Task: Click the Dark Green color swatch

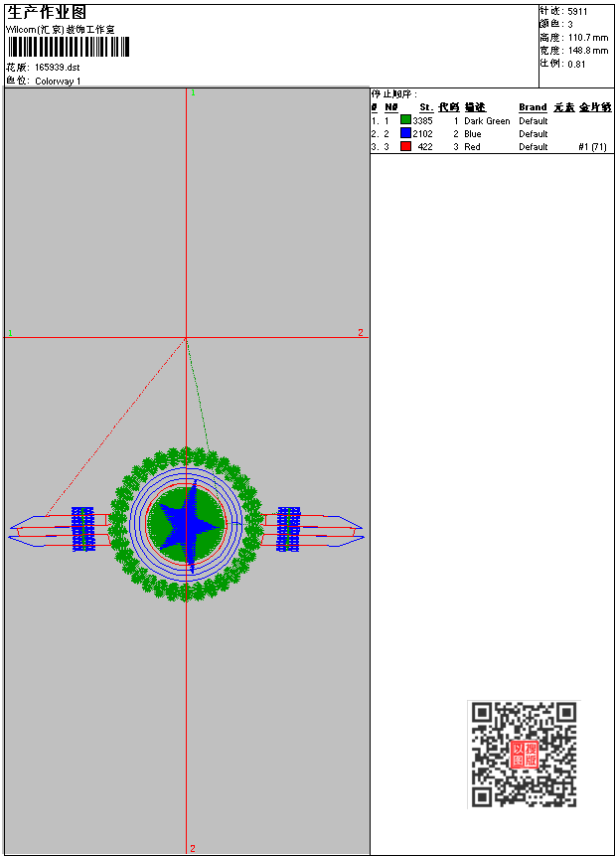Action: tap(405, 120)
